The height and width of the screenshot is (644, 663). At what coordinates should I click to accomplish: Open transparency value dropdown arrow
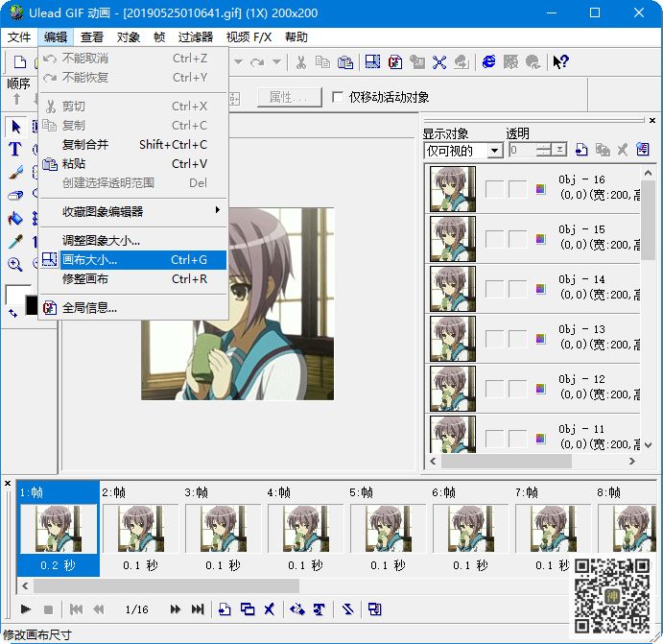559,150
